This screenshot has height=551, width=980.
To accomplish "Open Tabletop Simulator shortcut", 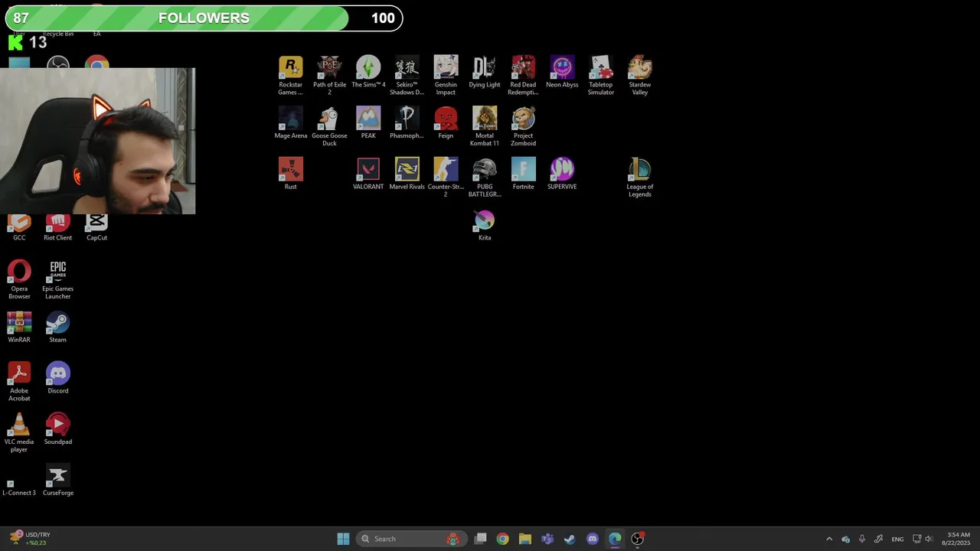I will 601,75.
